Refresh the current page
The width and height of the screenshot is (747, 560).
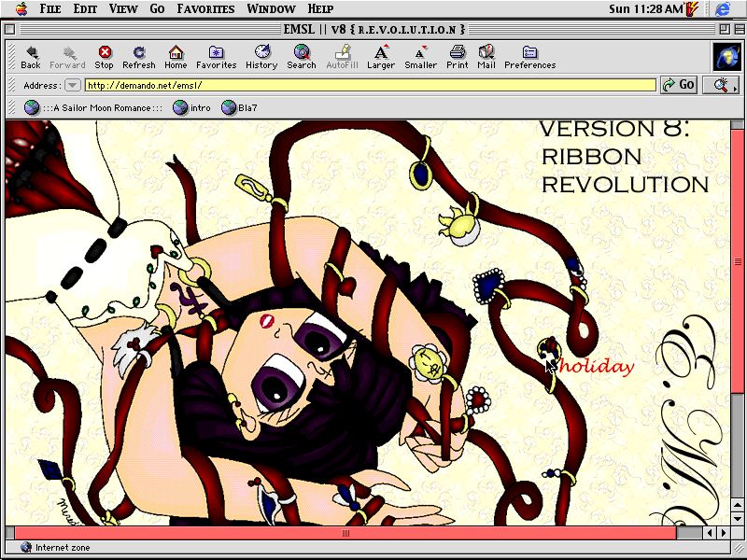tap(139, 55)
